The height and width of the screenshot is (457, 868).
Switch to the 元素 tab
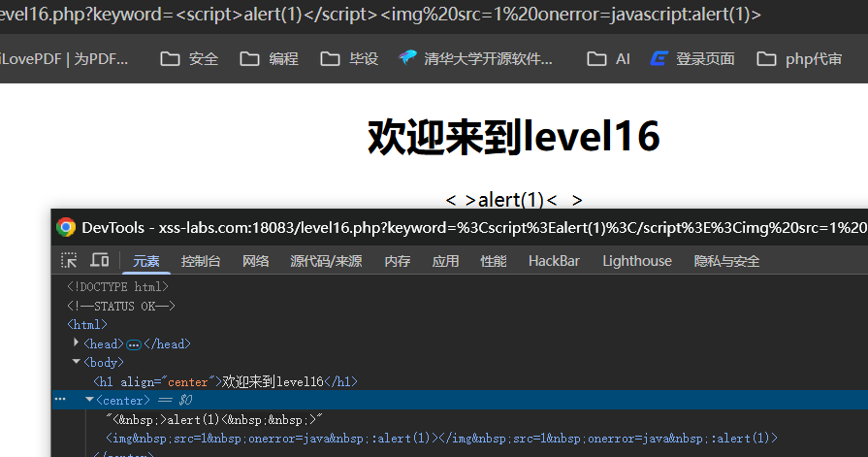[146, 261]
